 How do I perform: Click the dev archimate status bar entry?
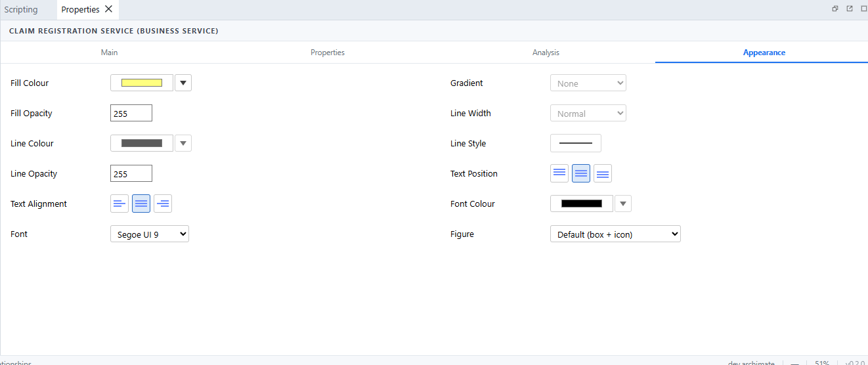click(x=751, y=362)
